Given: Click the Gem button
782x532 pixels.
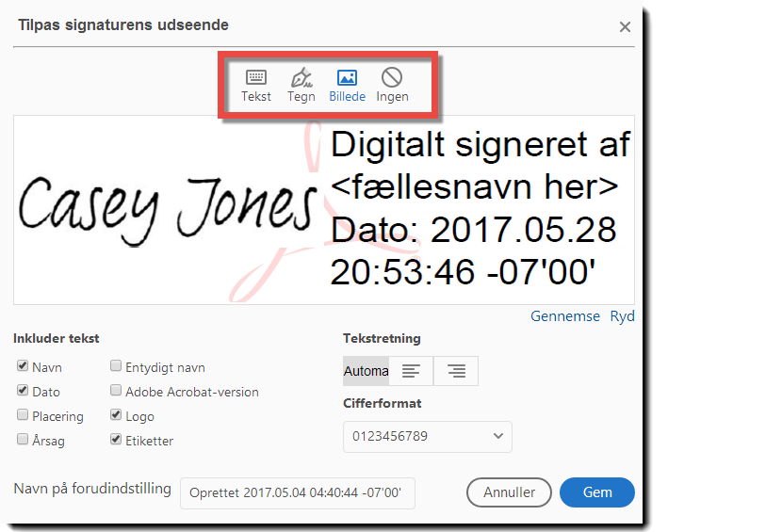Looking at the screenshot, I should pyautogui.click(x=597, y=492).
